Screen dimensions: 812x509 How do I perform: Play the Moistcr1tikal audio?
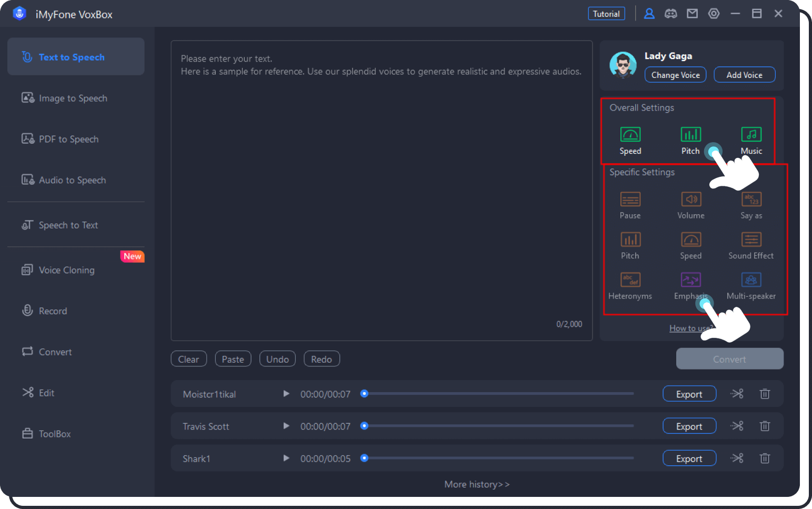pos(286,394)
